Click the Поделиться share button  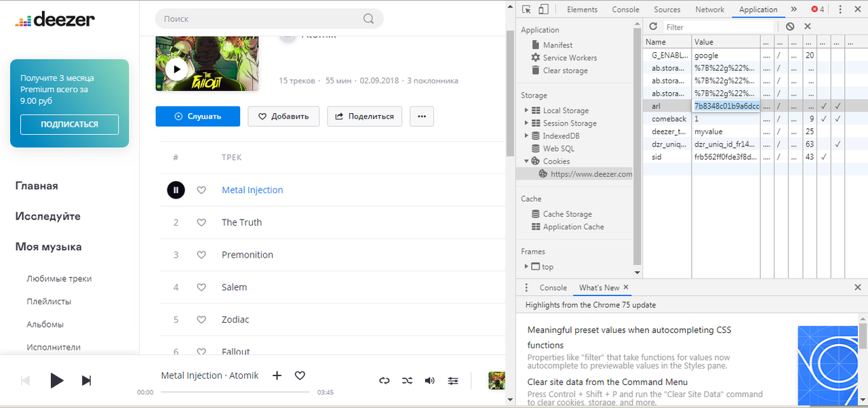365,117
